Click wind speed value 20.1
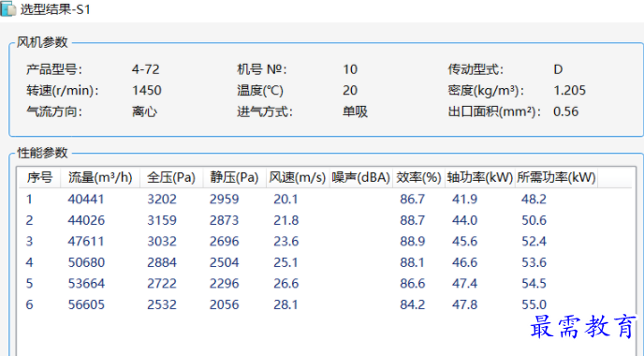644x356 pixels. (285, 200)
